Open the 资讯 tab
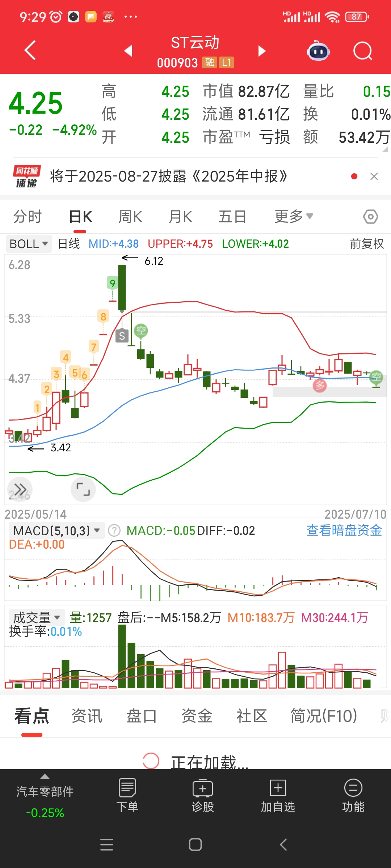Image resolution: width=391 pixels, height=868 pixels. (87, 716)
